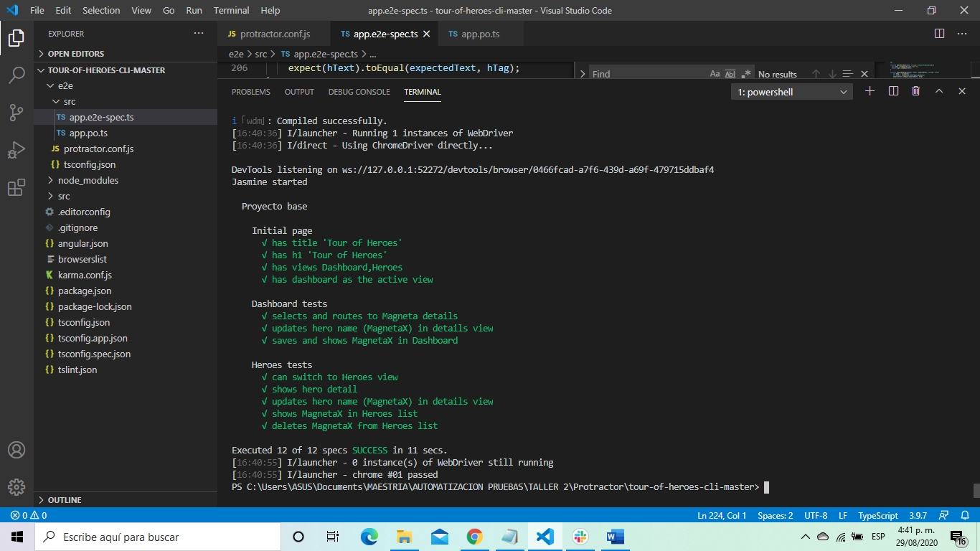Toggle Match Whole Word in Find widget
The height and width of the screenshot is (551, 980).
click(729, 73)
